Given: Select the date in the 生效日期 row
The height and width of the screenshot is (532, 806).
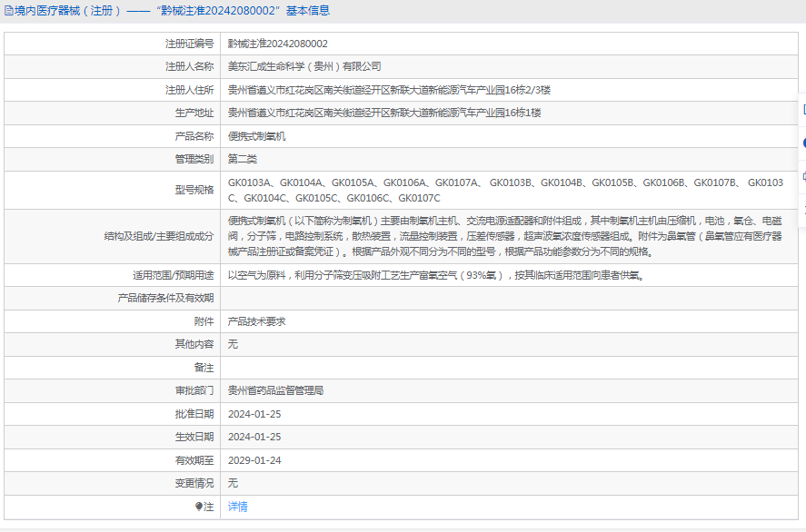Looking at the screenshot, I should point(254,437).
